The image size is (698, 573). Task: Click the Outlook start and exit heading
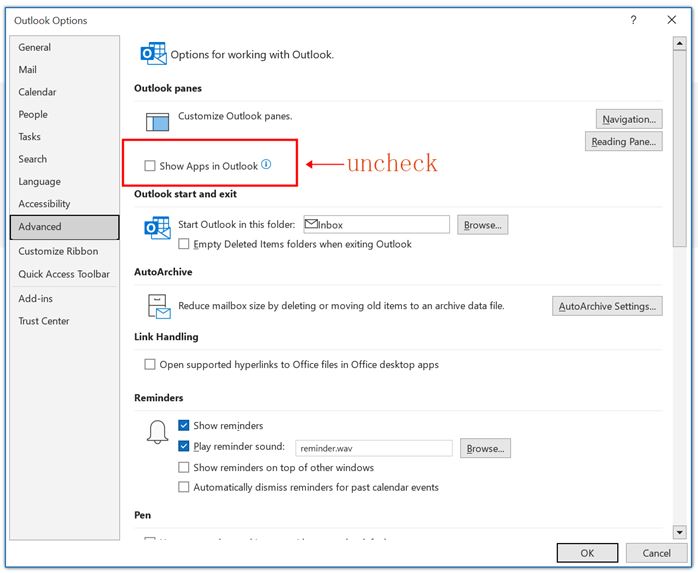point(185,194)
